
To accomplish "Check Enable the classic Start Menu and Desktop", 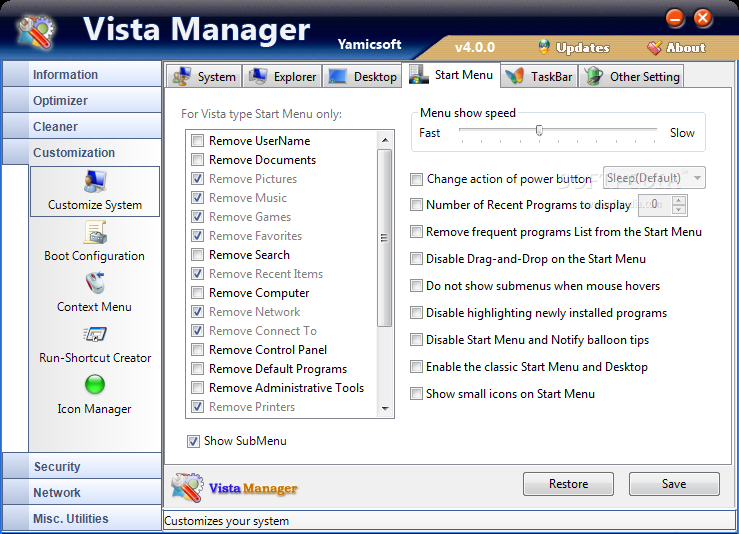I will (x=416, y=367).
